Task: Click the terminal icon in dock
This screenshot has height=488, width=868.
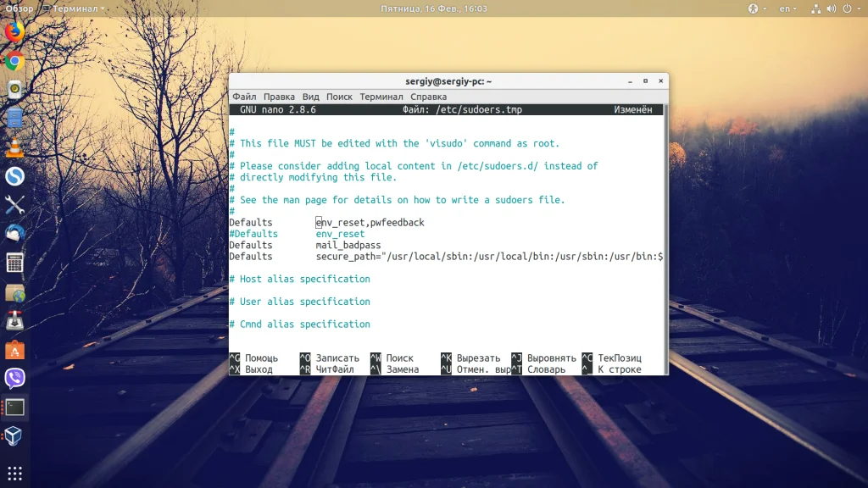Action: (x=14, y=408)
